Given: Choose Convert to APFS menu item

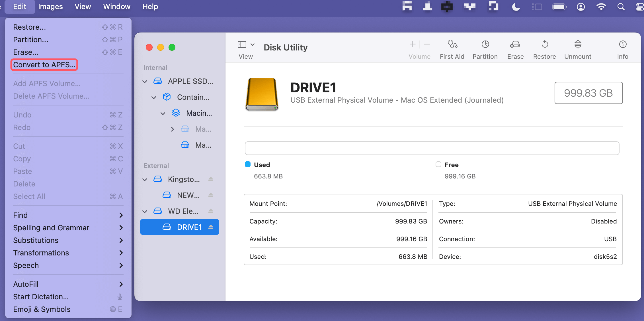Looking at the screenshot, I should [x=44, y=65].
